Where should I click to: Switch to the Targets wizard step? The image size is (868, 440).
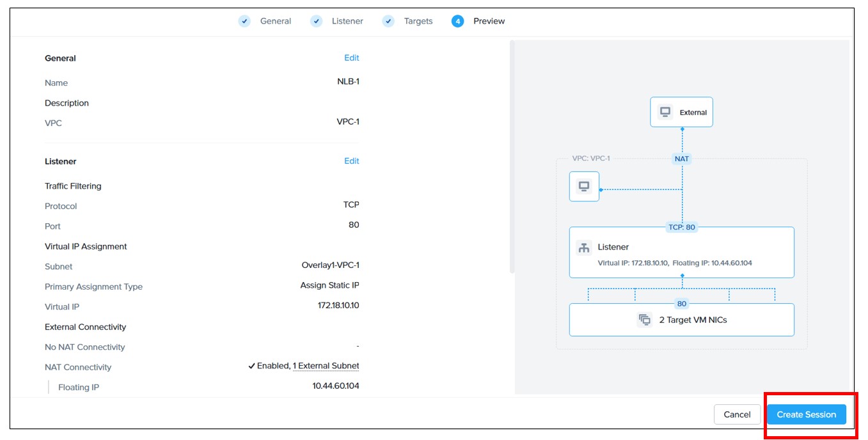(x=418, y=21)
